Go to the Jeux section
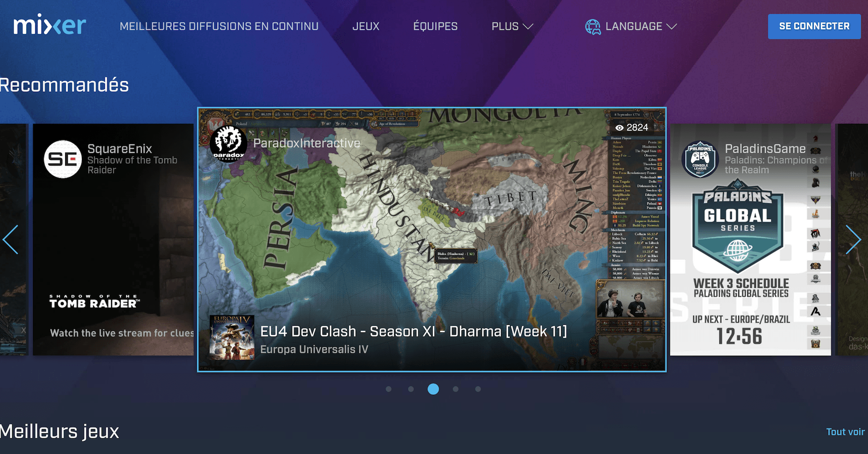 click(x=366, y=26)
